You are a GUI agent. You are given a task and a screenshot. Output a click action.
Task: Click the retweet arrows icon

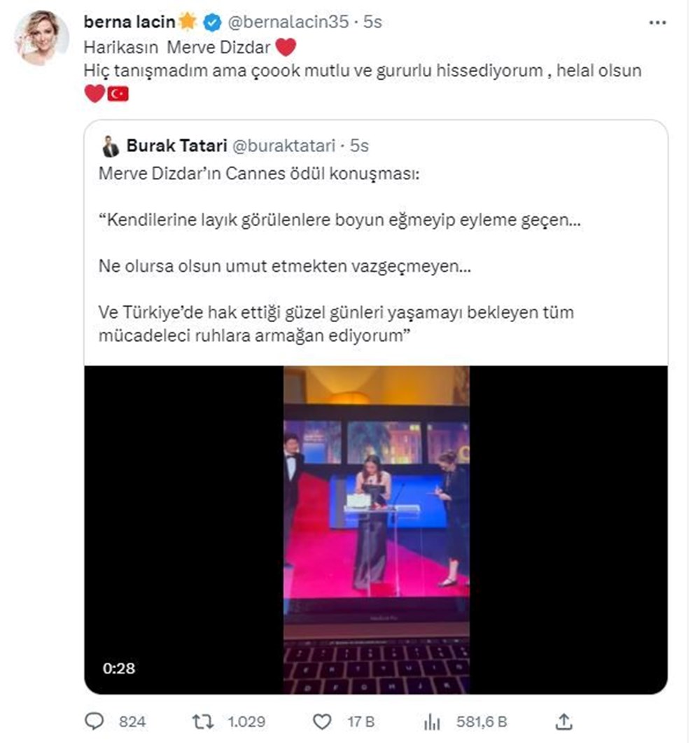tap(202, 721)
